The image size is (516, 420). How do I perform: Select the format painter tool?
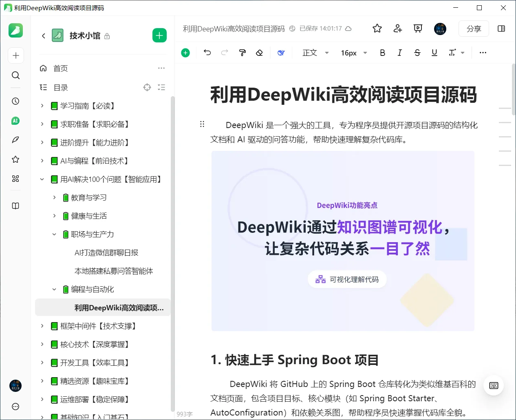[x=242, y=52]
